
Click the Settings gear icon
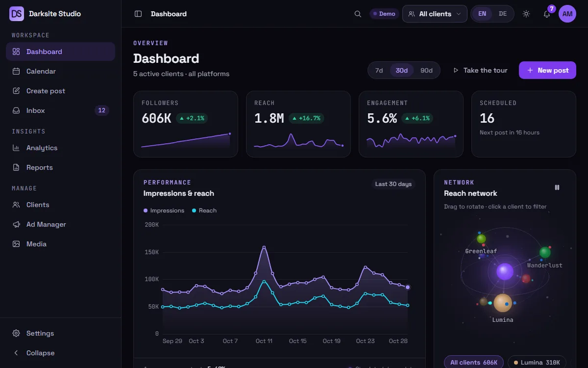[x=16, y=333]
